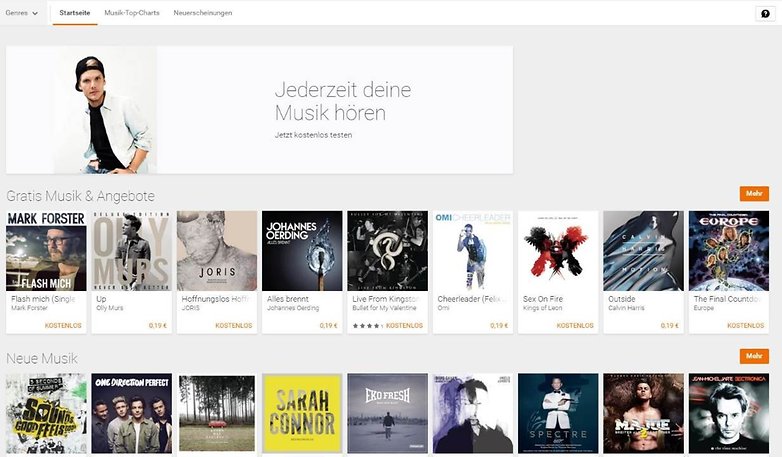This screenshot has width=782, height=457.
Task: Click the 'Hoffnungslos Hoff' title
Action: (x=215, y=299)
